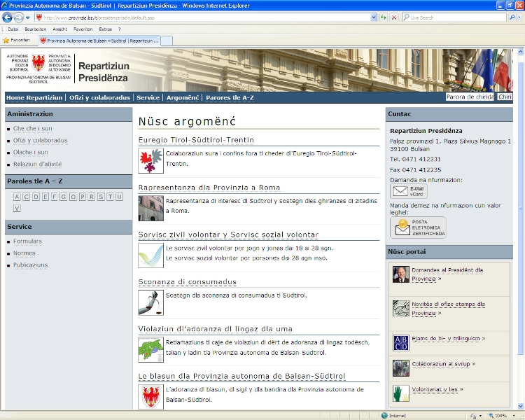
Task: Click the Parora da chirida search field
Action: tap(470, 97)
